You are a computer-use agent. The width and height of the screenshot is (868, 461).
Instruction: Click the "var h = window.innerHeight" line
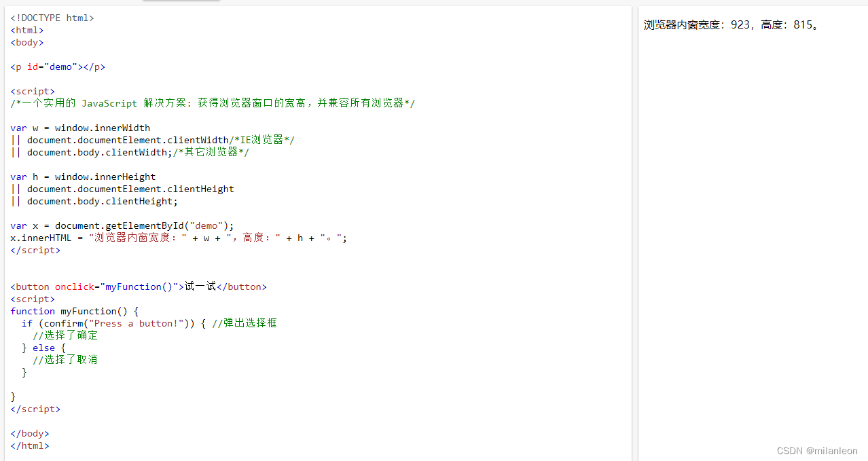point(83,177)
